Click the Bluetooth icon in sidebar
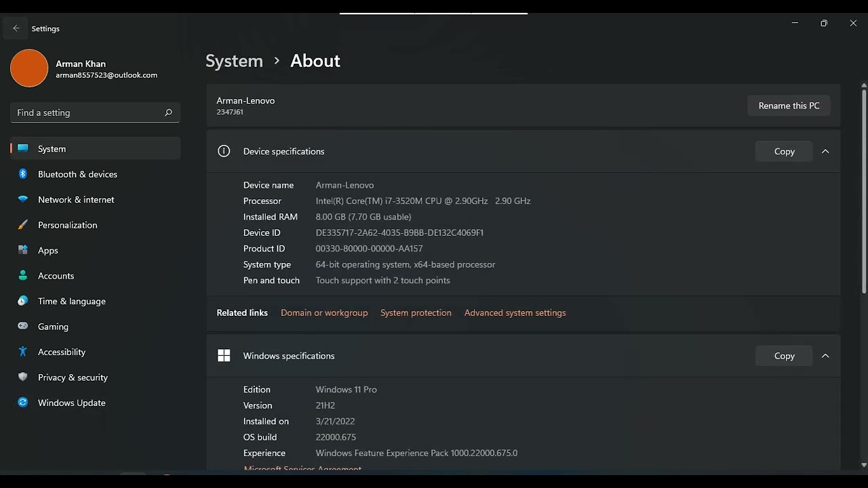The image size is (868, 488). coord(23,174)
